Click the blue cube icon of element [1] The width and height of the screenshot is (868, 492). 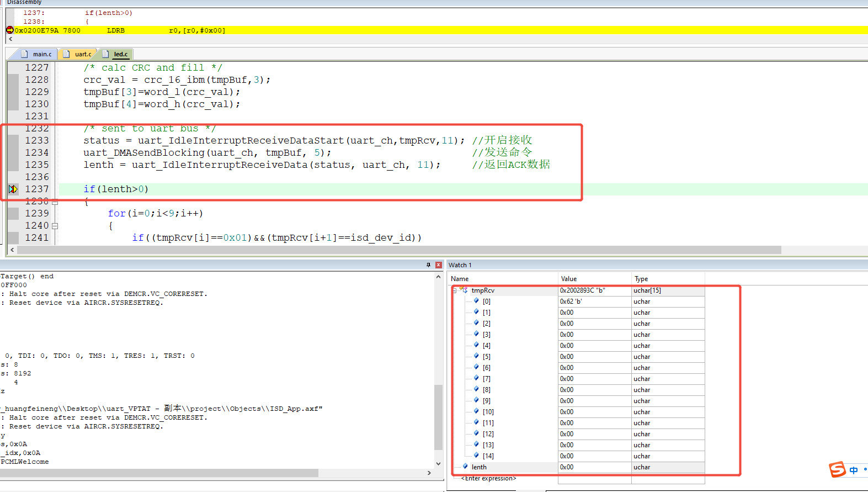476,312
